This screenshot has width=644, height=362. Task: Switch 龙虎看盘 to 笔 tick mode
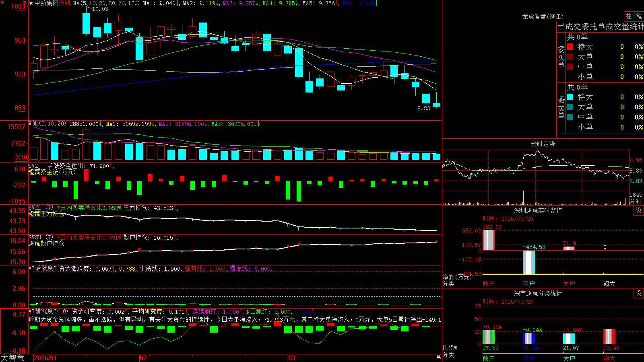pos(639,16)
